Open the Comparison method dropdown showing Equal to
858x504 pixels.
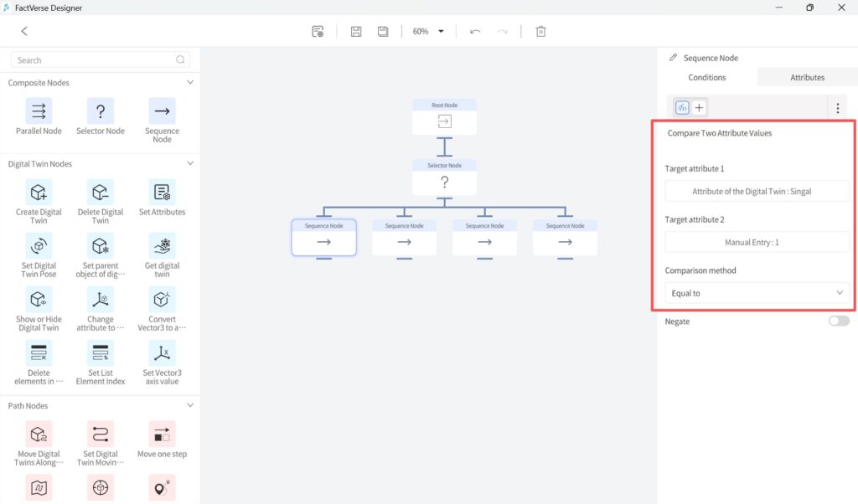point(757,292)
